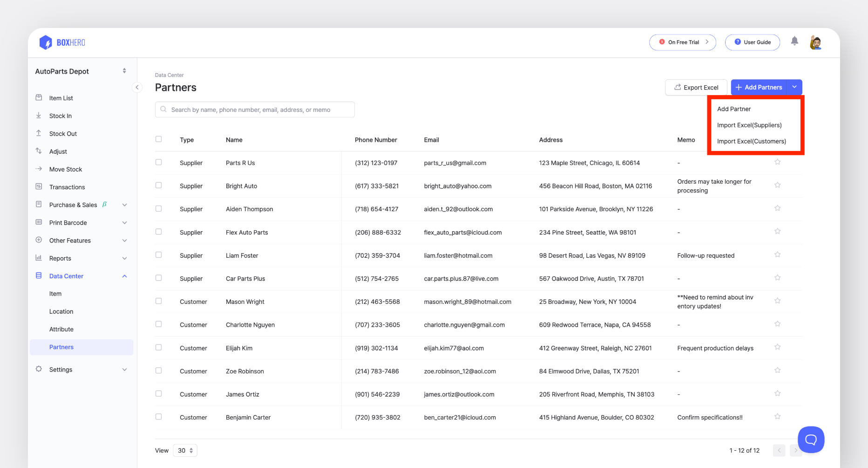Click the Export Excel button
This screenshot has width=868, height=468.
(696, 87)
